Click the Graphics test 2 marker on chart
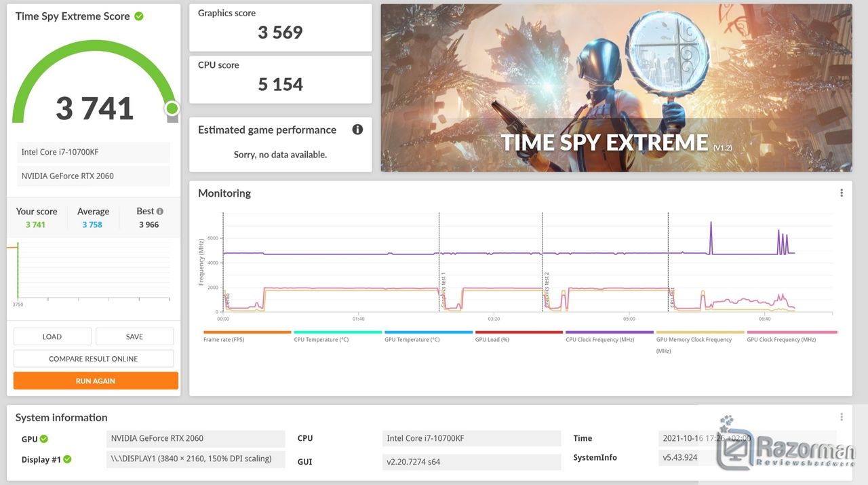Screen dimensions: 868x485 coord(547,290)
